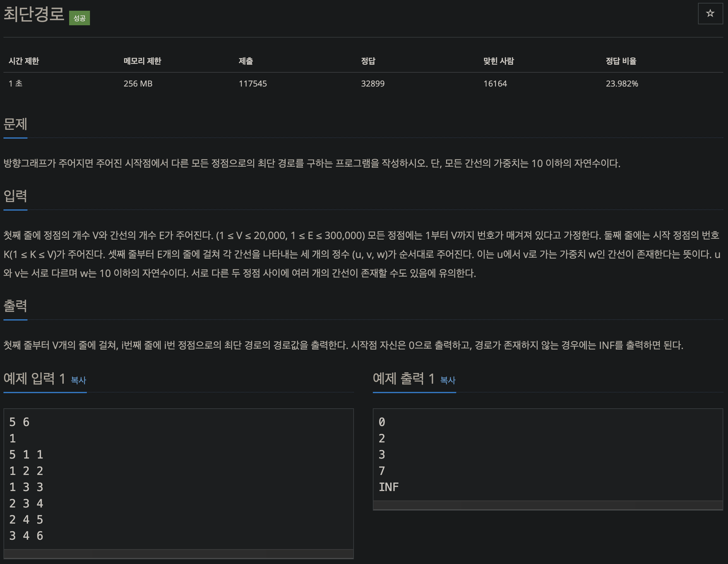The height and width of the screenshot is (564, 728).
Task: Click the sample input horizontal scrollbar
Action: point(178,554)
